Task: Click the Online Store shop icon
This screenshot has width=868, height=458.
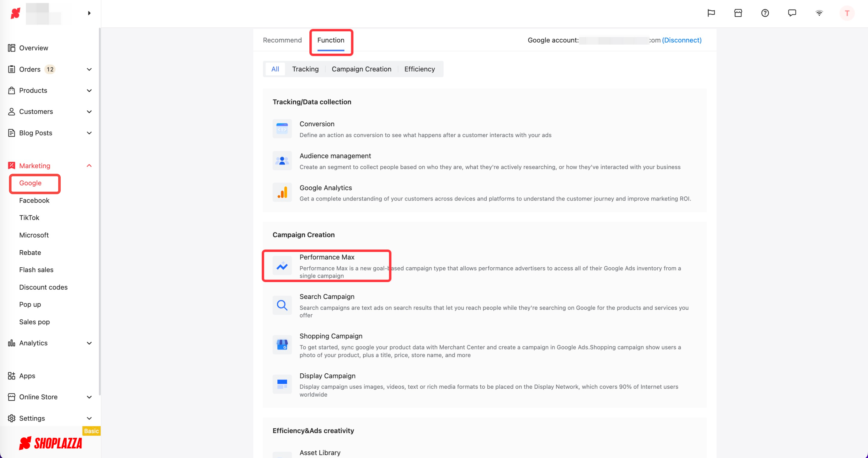Action: pyautogui.click(x=12, y=397)
